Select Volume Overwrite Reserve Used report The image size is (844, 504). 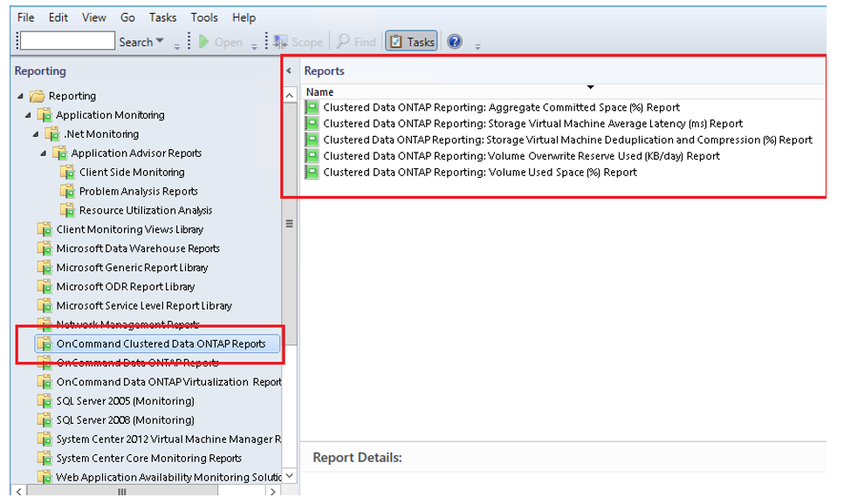pos(522,156)
